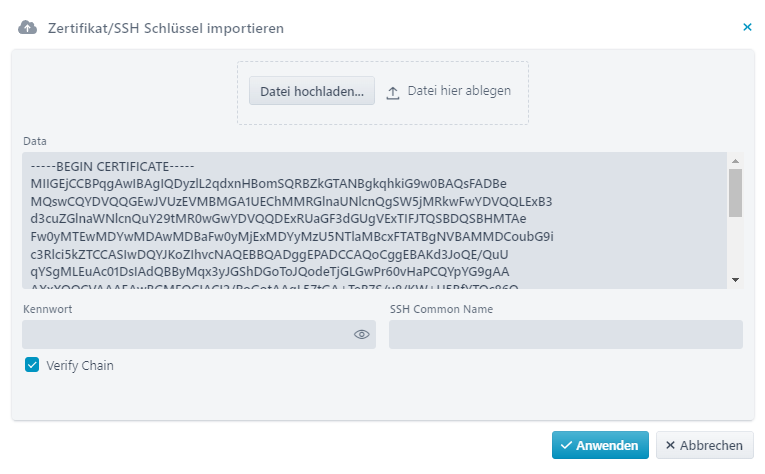Click the upload arrow icon beside 'Datei hier ablegen'
Viewport: 765px width, 474px height.
(393, 93)
